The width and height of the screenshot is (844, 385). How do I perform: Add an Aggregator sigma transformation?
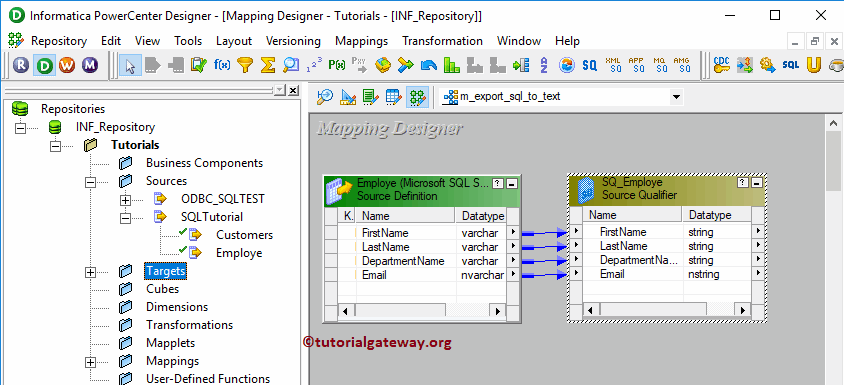[x=268, y=65]
